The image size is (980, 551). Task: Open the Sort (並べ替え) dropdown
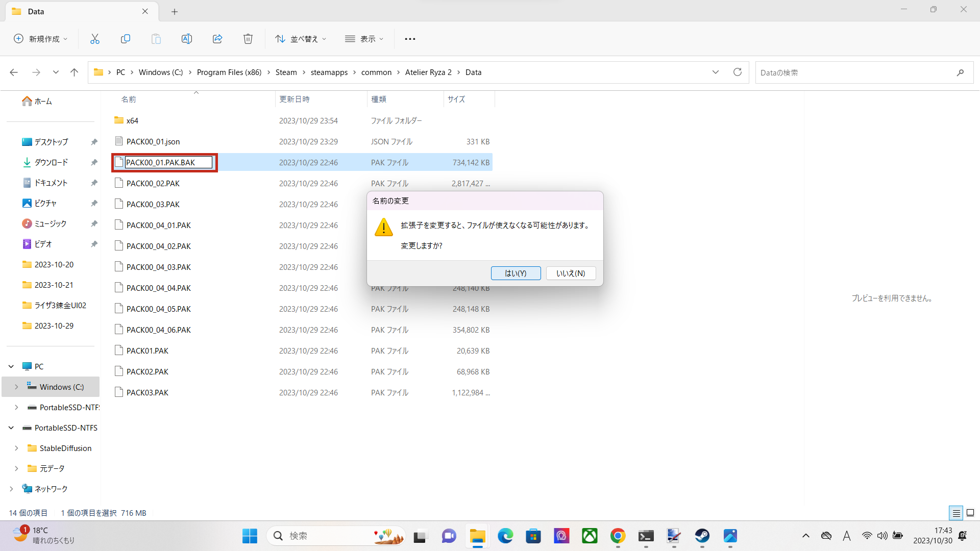(x=301, y=39)
